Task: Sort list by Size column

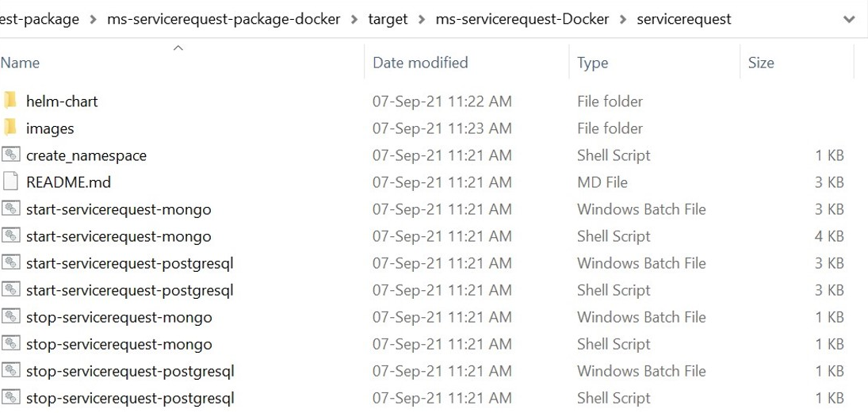Action: click(x=761, y=63)
